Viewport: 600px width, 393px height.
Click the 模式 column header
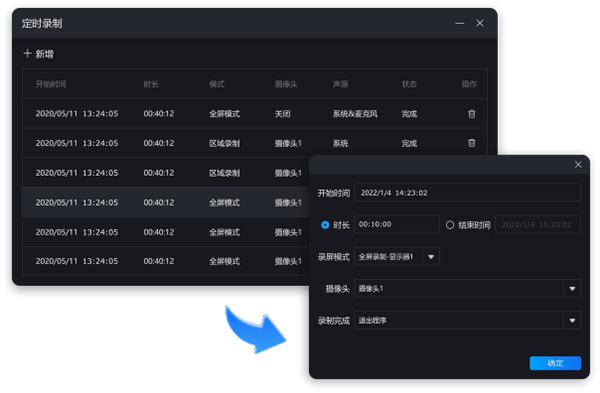(217, 84)
